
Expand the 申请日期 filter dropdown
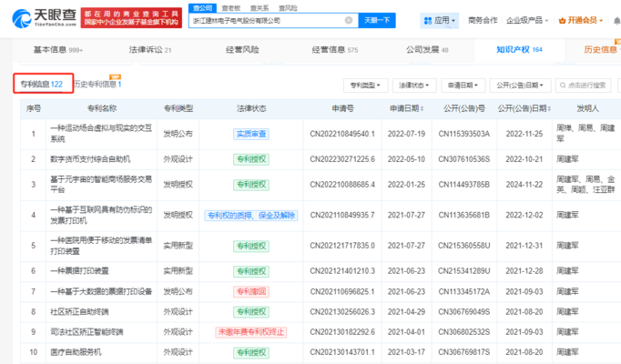click(461, 85)
